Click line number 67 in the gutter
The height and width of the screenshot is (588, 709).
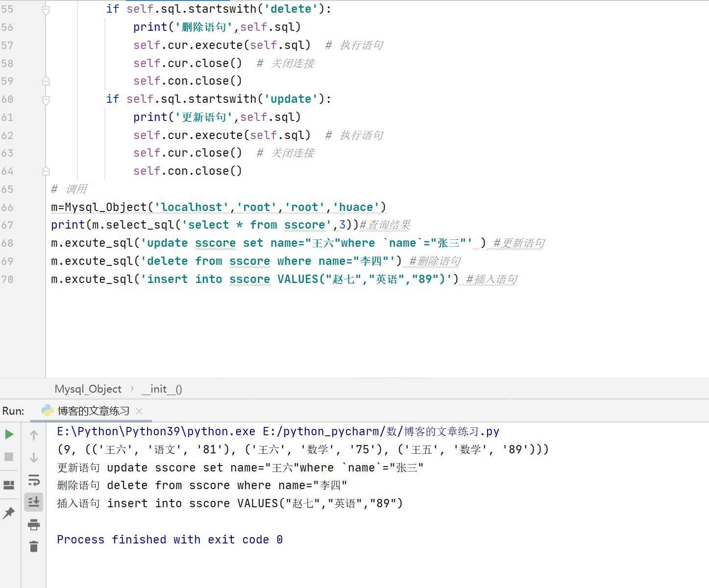coord(7,225)
